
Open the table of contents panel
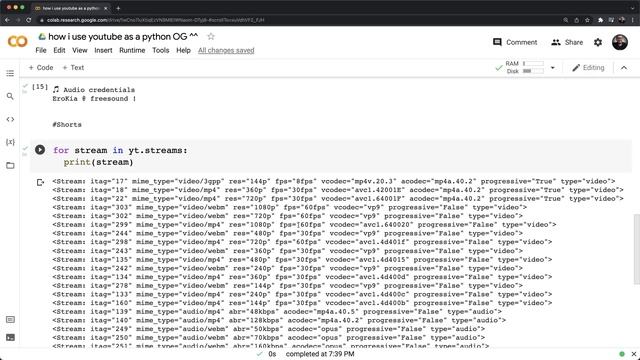(10, 73)
